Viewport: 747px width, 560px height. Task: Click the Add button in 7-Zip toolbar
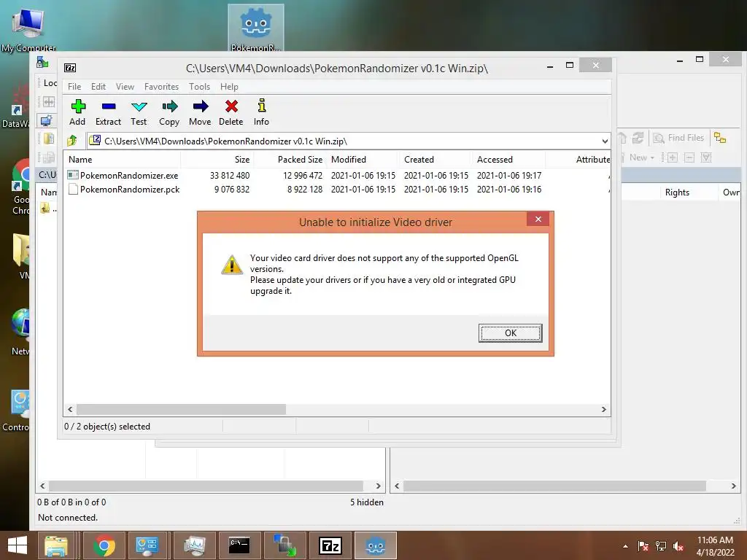click(77, 112)
